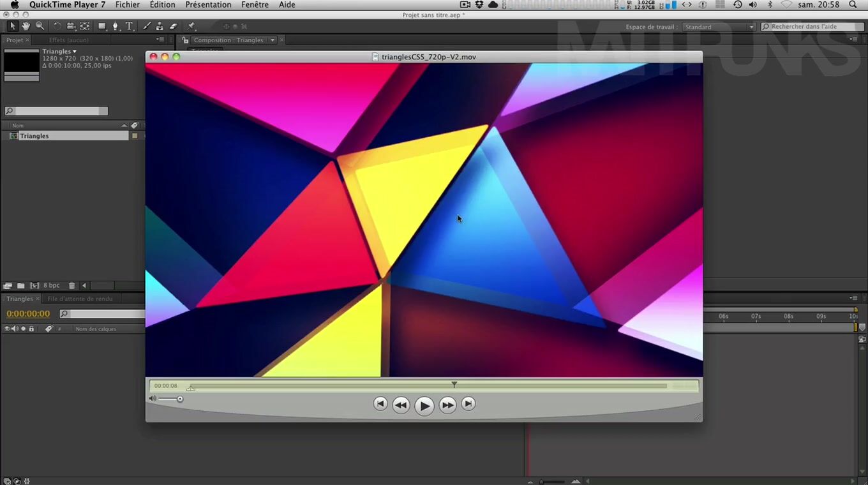Click the trash icon in Project panel
Screen dimensions: 868x485
[71, 285]
